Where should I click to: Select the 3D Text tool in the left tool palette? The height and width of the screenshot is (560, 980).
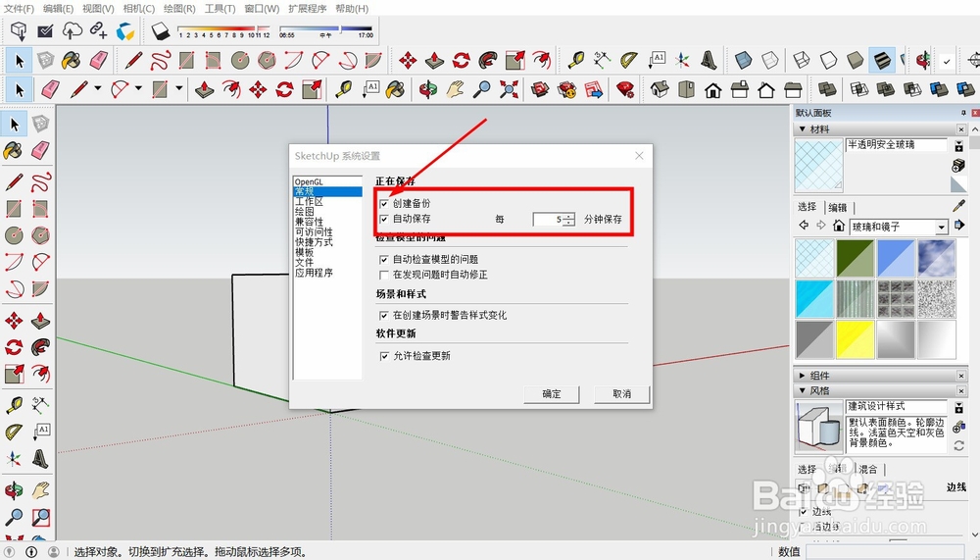pos(40,459)
